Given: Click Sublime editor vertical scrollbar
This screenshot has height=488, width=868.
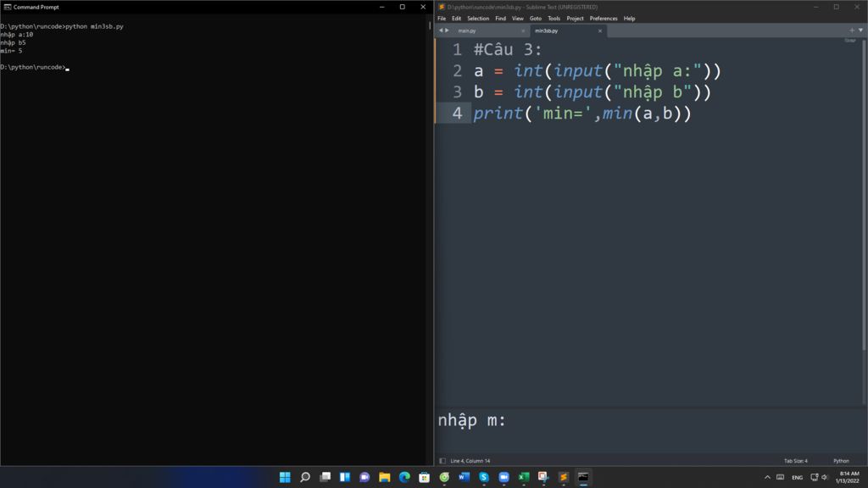Looking at the screenshot, I should 864,194.
